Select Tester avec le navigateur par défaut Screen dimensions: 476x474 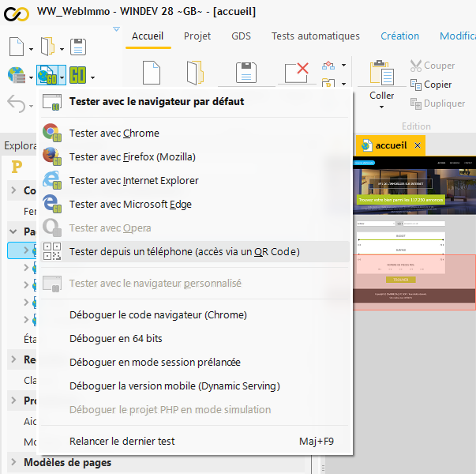pos(156,102)
